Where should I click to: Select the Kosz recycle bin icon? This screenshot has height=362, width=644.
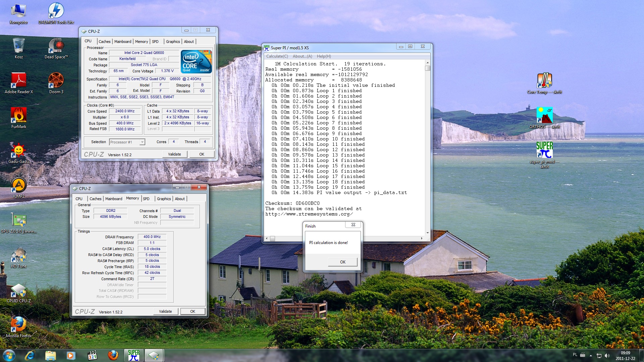tap(19, 48)
